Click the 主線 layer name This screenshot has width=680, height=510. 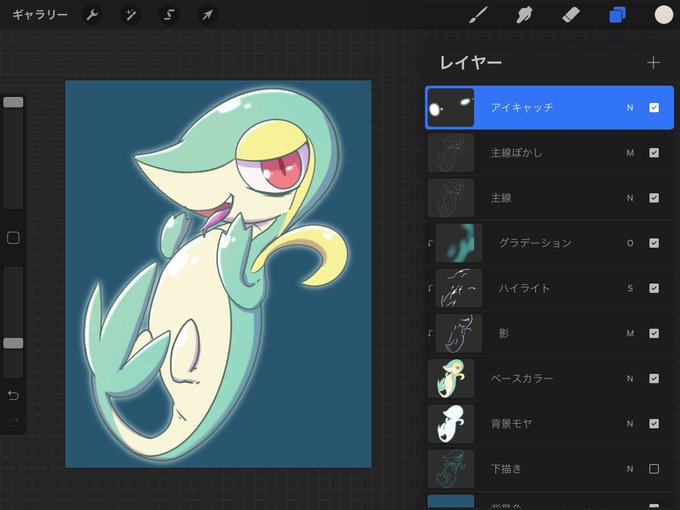pos(501,198)
